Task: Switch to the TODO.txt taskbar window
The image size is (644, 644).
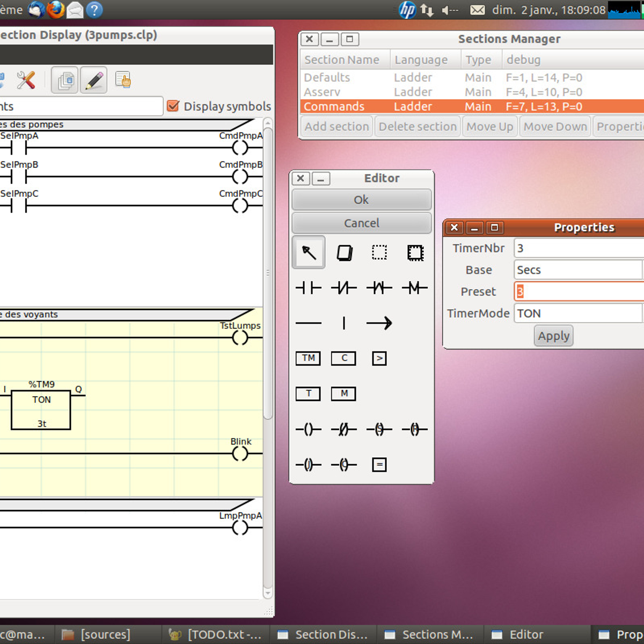Action: click(x=215, y=634)
